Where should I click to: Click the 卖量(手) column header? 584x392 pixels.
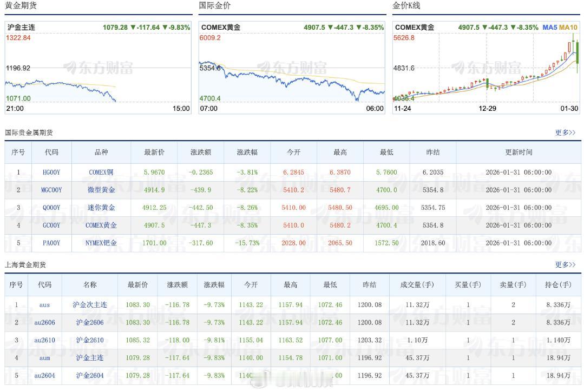[x=513, y=284]
